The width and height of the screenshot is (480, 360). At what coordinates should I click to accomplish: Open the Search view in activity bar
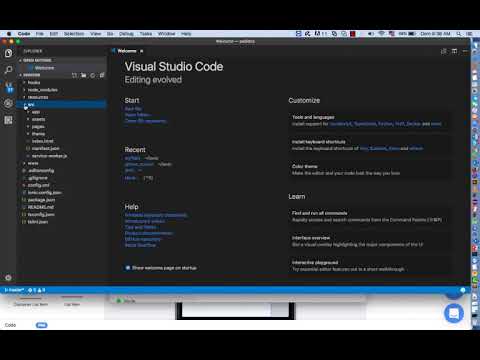click(8, 70)
